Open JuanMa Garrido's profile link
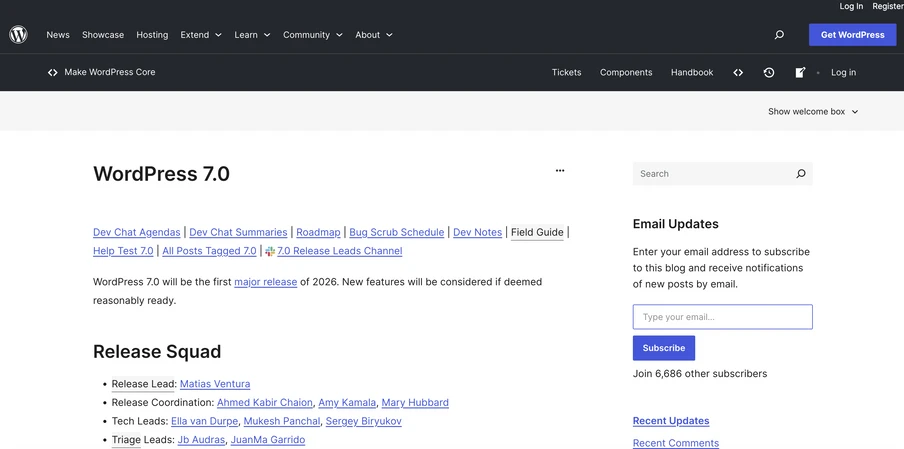 [x=268, y=440]
